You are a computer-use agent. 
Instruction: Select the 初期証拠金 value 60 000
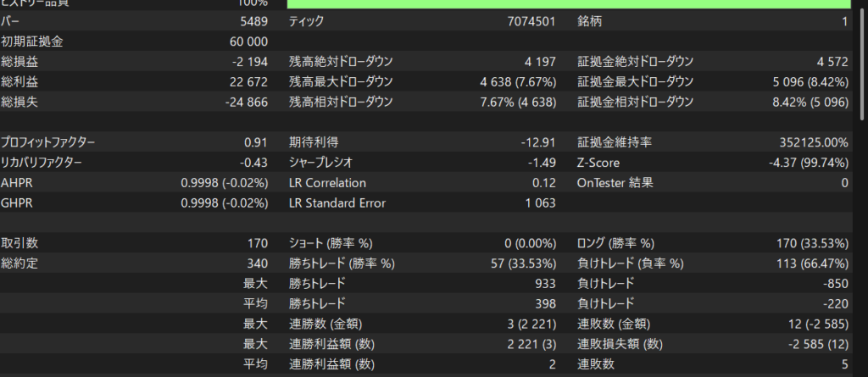point(248,42)
